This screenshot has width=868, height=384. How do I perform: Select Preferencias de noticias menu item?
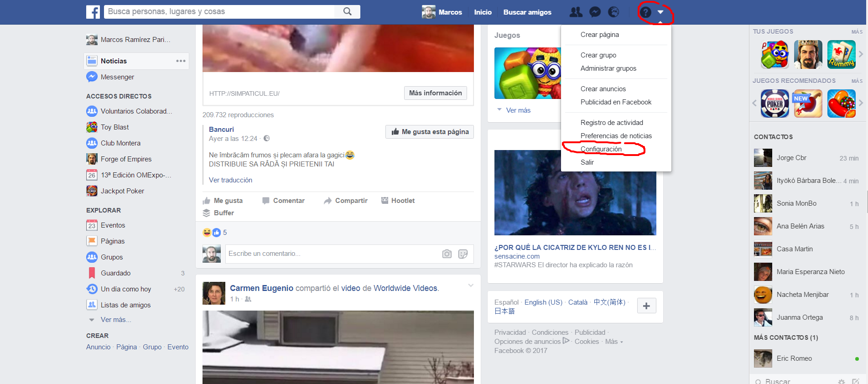pyautogui.click(x=616, y=136)
